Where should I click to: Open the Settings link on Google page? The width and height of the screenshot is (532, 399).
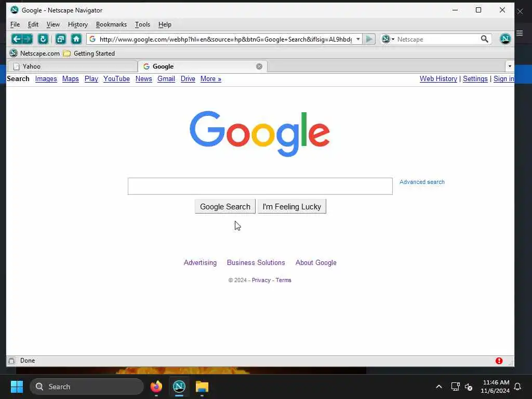(x=475, y=79)
